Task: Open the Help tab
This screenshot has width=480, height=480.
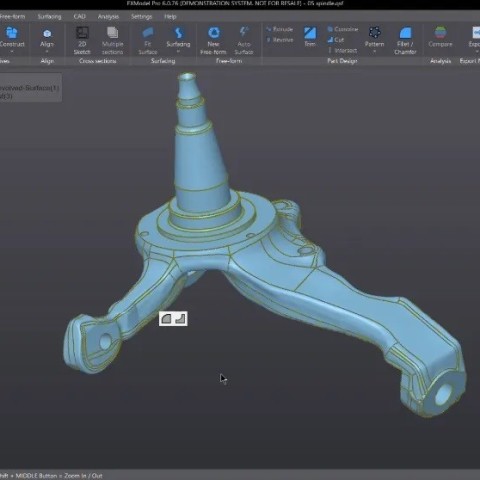Action: point(170,16)
